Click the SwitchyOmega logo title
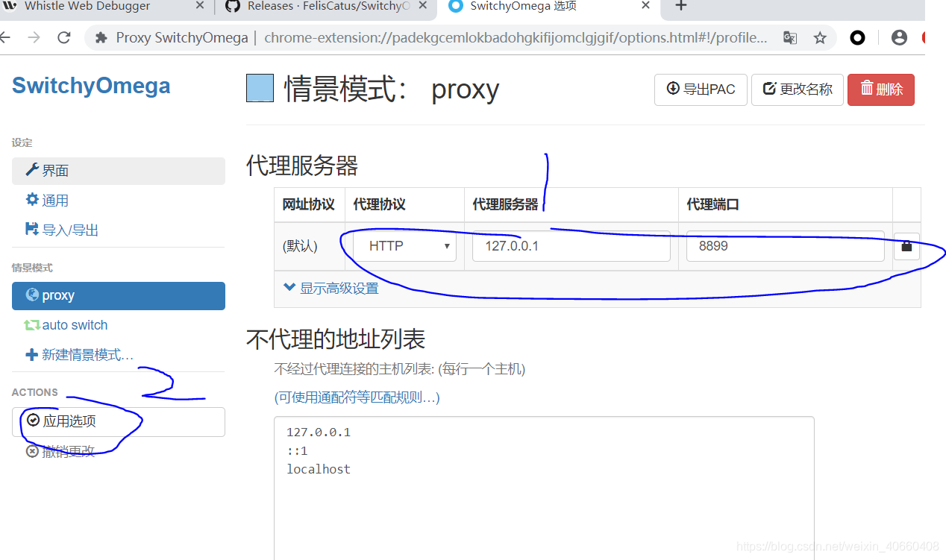 [x=91, y=86]
